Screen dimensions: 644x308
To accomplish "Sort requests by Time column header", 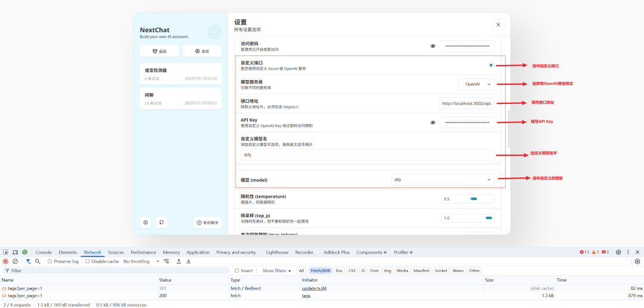I will click(599, 280).
